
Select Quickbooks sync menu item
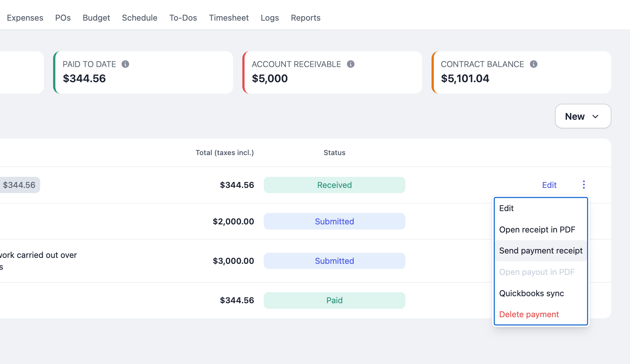[541, 293]
